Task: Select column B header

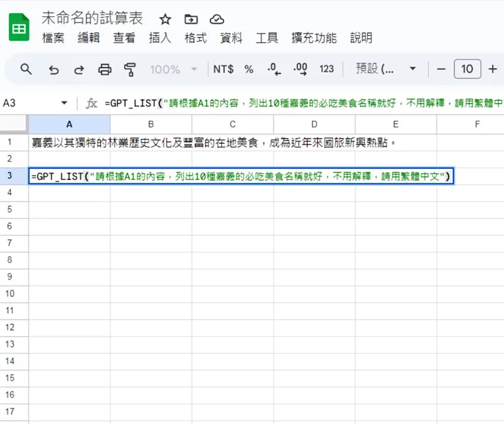Action: [151, 124]
